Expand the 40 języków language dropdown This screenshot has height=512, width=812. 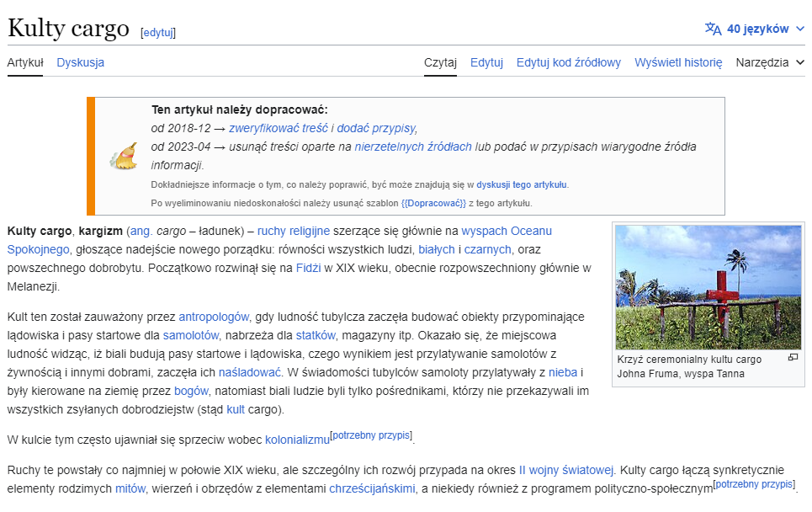point(755,29)
